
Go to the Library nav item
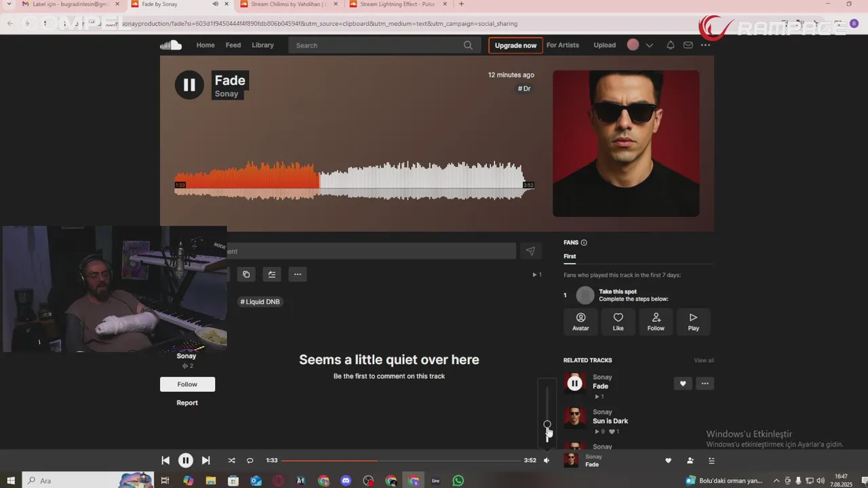click(x=262, y=45)
